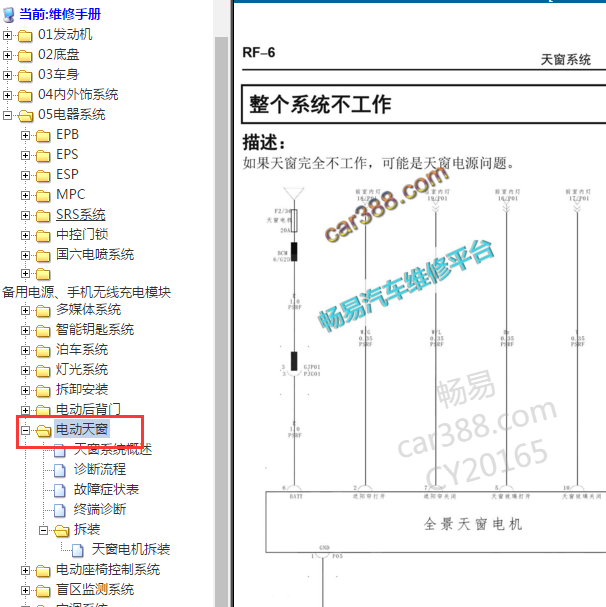606x607 pixels.
Task: Select the 电动座椅控制系统 tree entry
Action: pos(108,570)
